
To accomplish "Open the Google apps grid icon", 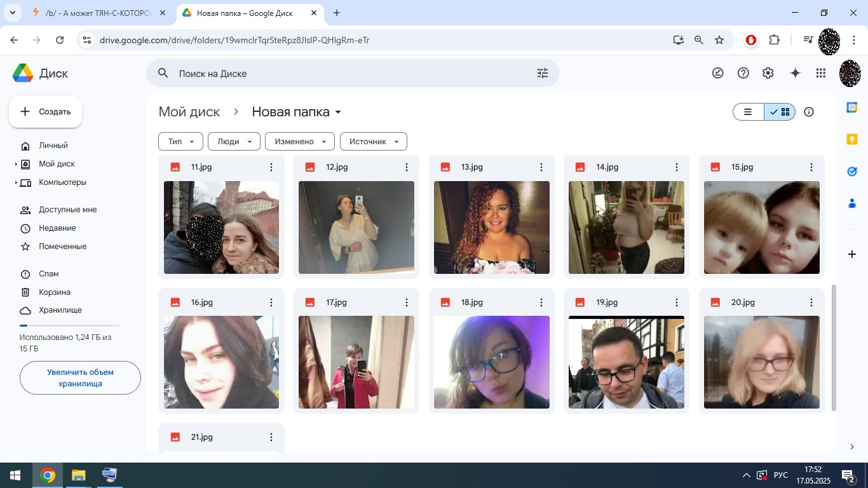I will [x=820, y=73].
